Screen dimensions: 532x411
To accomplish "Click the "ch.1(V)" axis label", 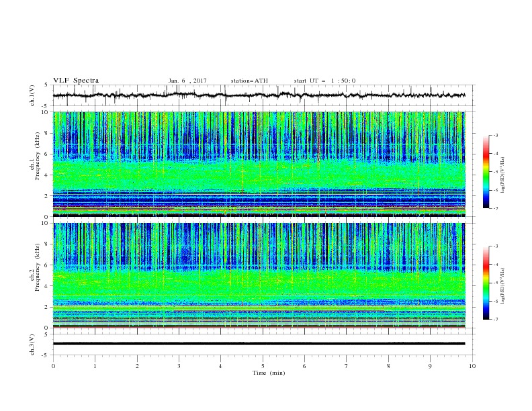I will point(32,95).
